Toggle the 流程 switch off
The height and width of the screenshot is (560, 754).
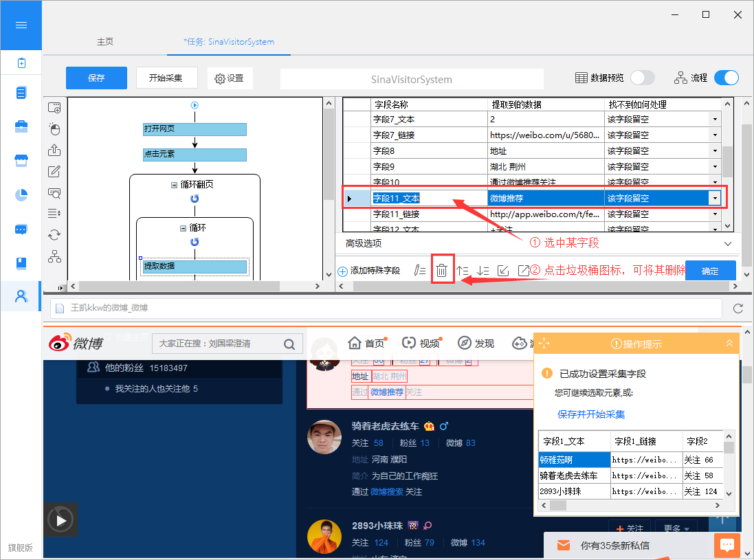point(727,78)
